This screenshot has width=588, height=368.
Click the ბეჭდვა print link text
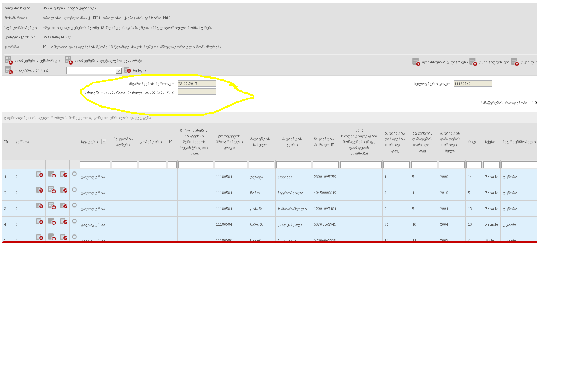click(139, 70)
